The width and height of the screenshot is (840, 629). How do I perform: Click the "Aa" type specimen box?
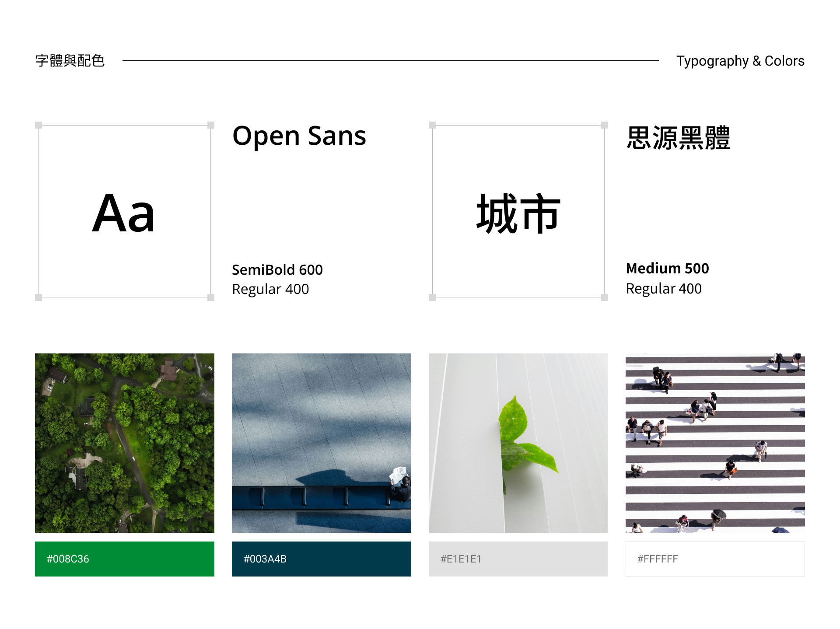coord(125,211)
